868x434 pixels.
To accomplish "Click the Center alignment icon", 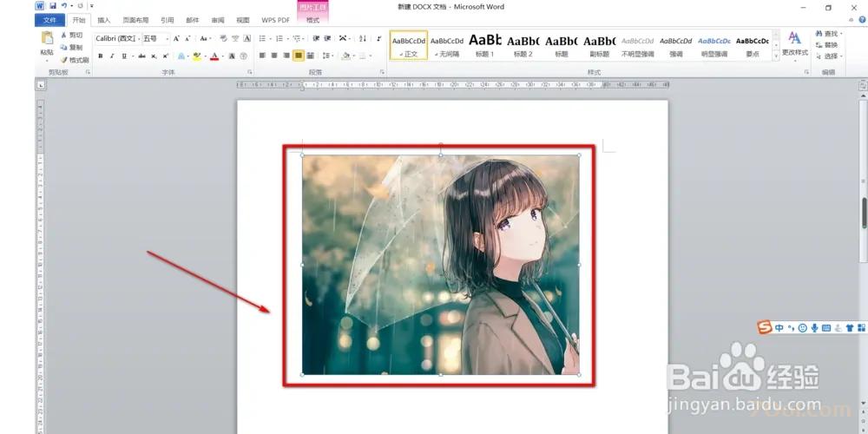I will (274, 56).
